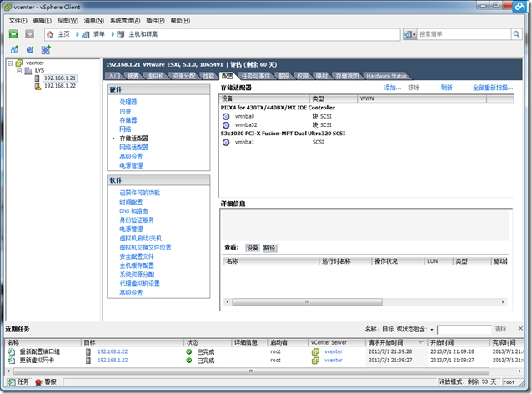This screenshot has width=532, height=394.
Task: Click the search inventory input field
Action: point(464,34)
